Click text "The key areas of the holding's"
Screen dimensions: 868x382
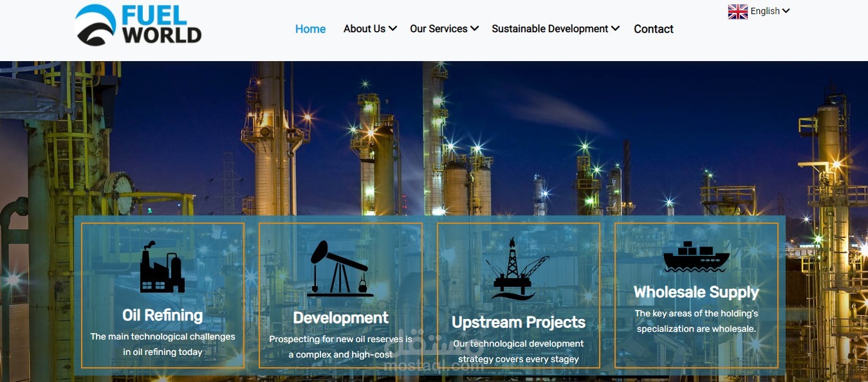click(x=696, y=313)
